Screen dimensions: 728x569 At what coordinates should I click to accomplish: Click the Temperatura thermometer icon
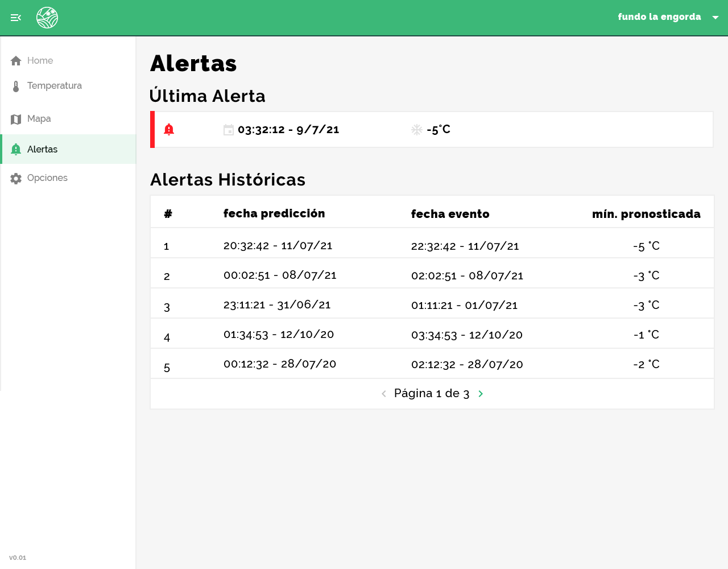[16, 86]
